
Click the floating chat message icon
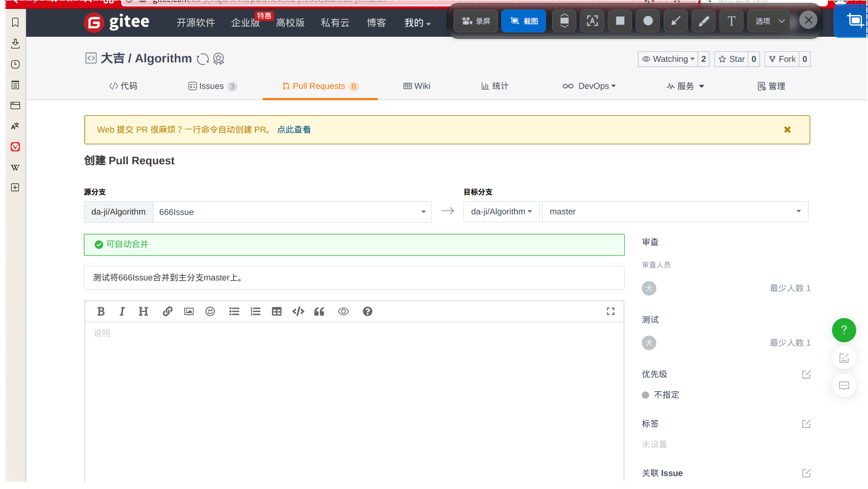click(x=844, y=385)
